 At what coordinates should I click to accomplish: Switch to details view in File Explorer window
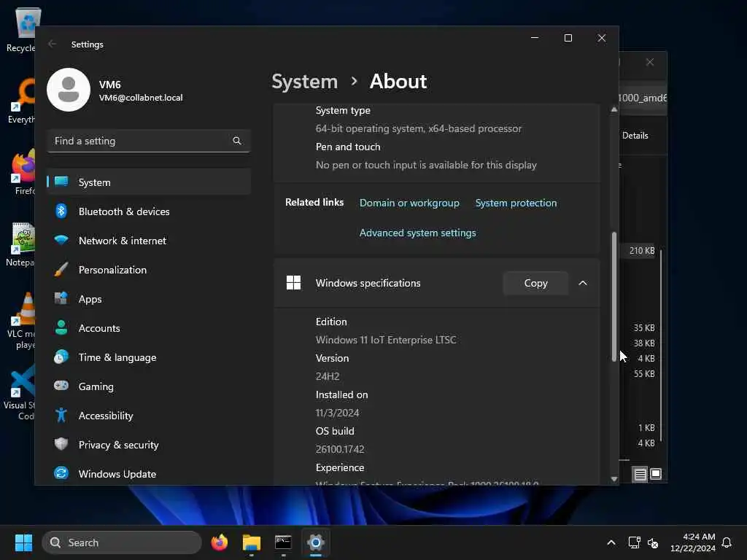point(640,474)
